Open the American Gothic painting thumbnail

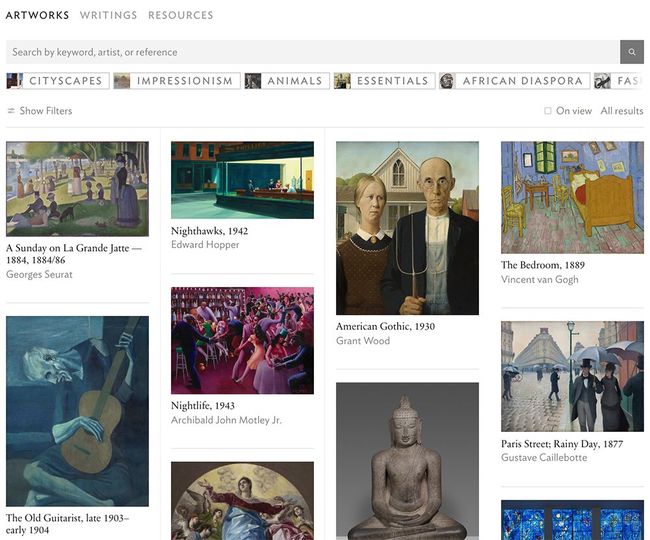click(x=407, y=228)
